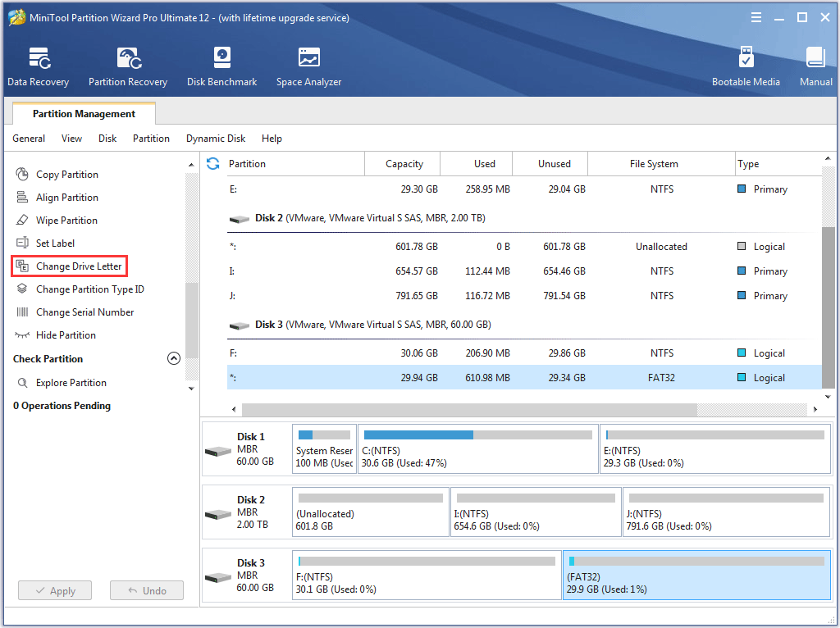Click the Set Label icon
The height and width of the screenshot is (628, 840).
coord(22,243)
